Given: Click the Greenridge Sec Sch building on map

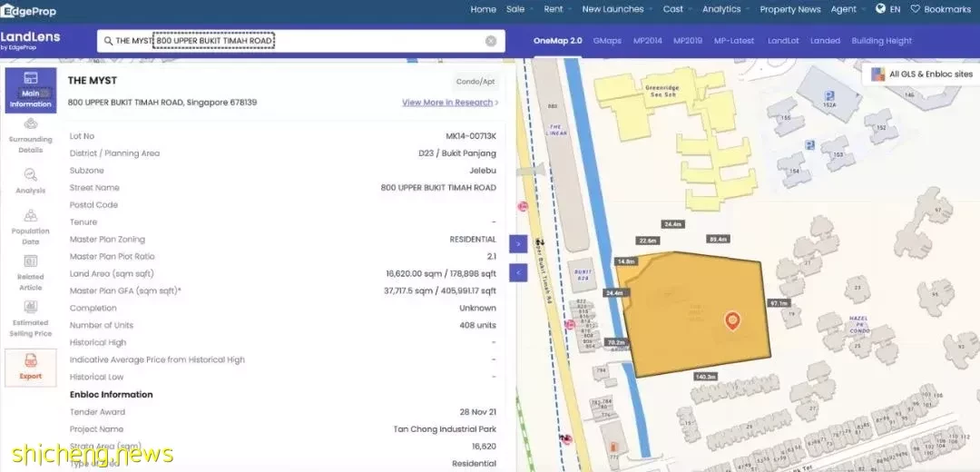Looking at the screenshot, I should tap(661, 92).
